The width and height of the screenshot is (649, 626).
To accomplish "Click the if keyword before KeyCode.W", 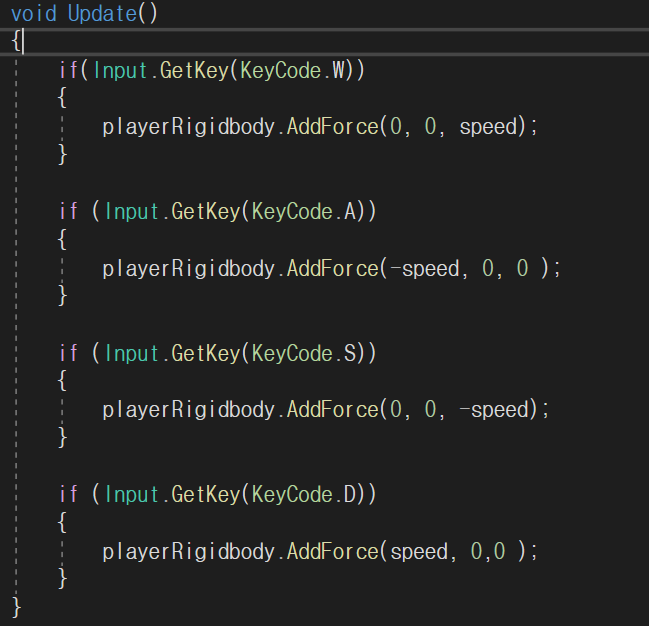I will [x=68, y=70].
